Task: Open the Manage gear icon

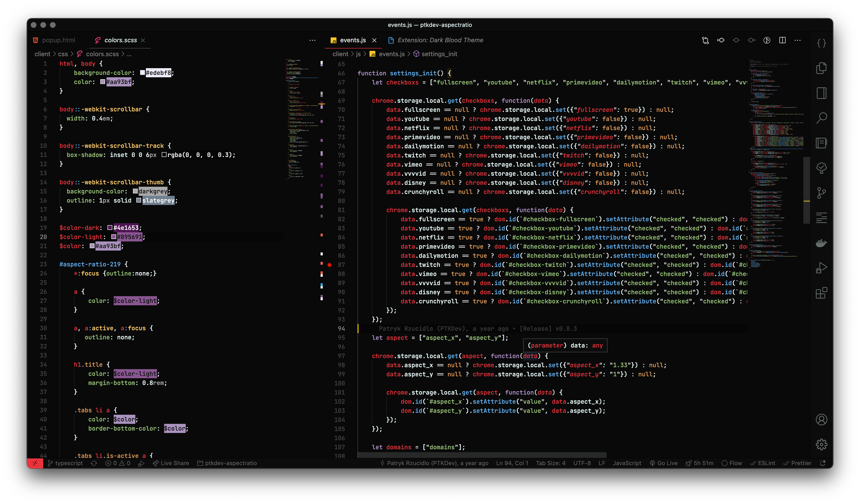Action: coord(821,444)
